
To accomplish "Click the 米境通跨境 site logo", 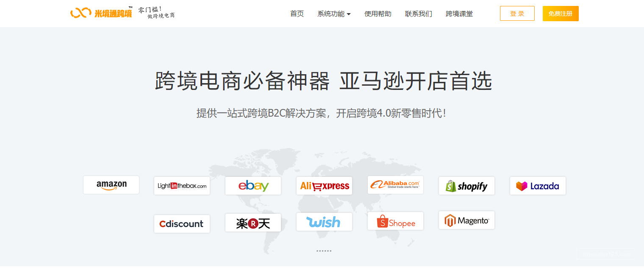I will point(101,12).
